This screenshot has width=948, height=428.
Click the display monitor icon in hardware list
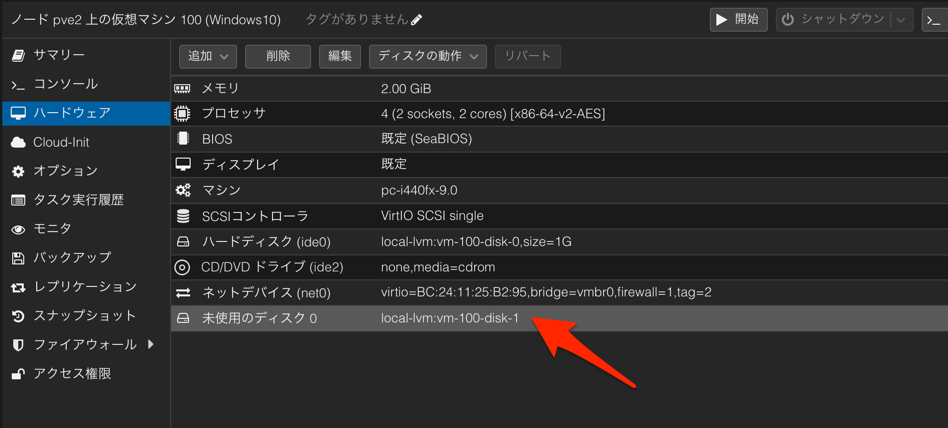[x=183, y=165]
